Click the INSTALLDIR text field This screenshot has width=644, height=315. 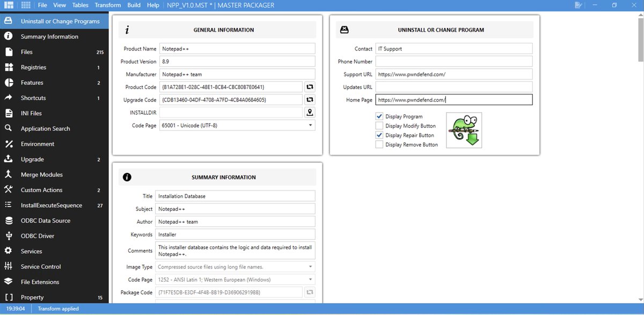pyautogui.click(x=231, y=112)
